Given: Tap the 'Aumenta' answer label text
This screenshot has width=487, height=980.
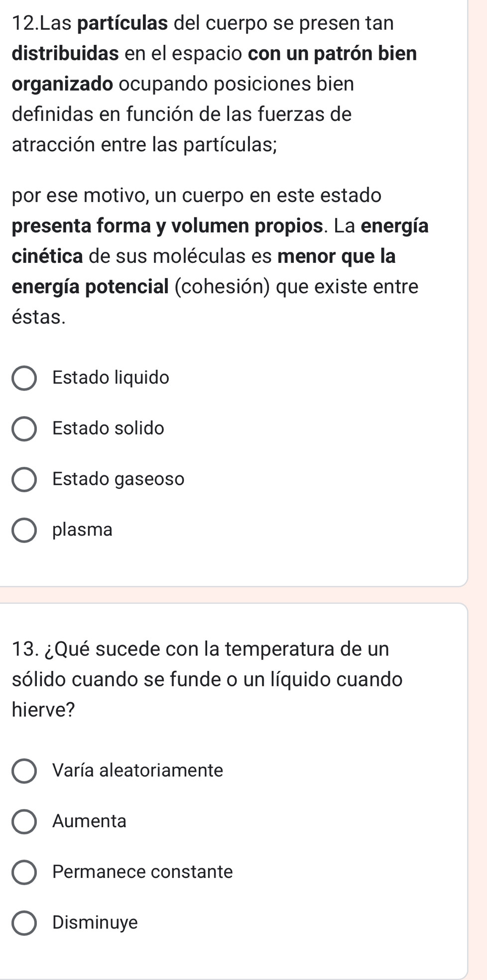Looking at the screenshot, I should coord(89,821).
